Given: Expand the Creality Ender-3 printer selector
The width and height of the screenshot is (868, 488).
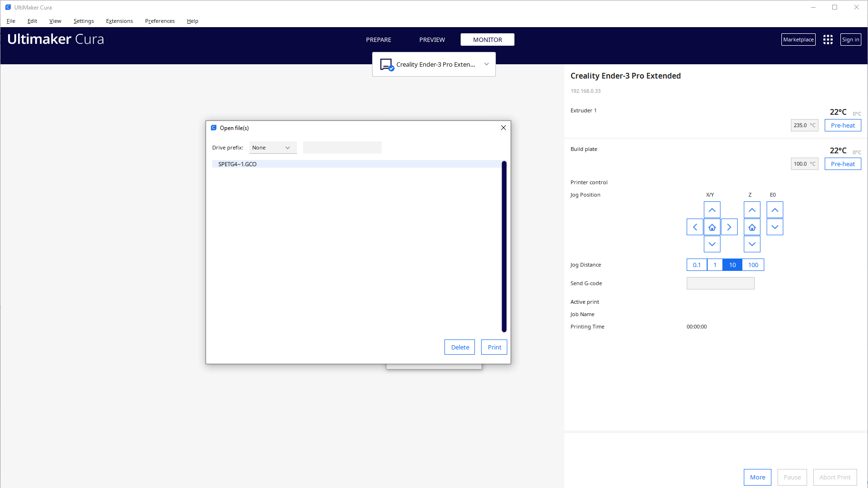Looking at the screenshot, I should (434, 64).
